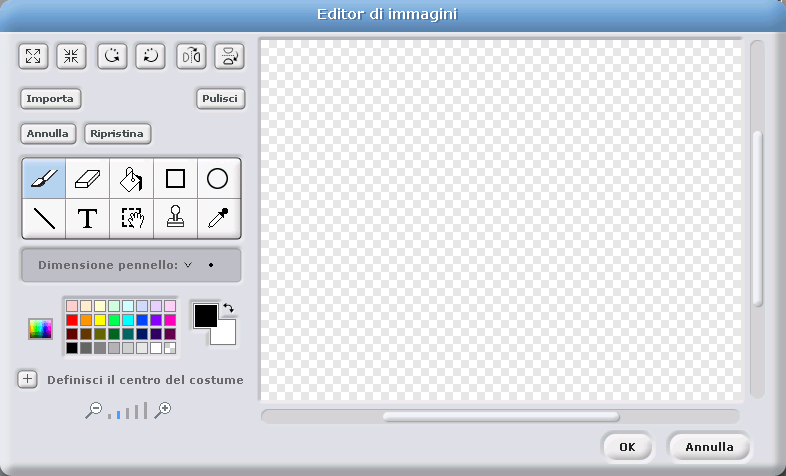The image size is (786, 476).
Task: Select the Ellipse tool
Action: click(x=219, y=178)
